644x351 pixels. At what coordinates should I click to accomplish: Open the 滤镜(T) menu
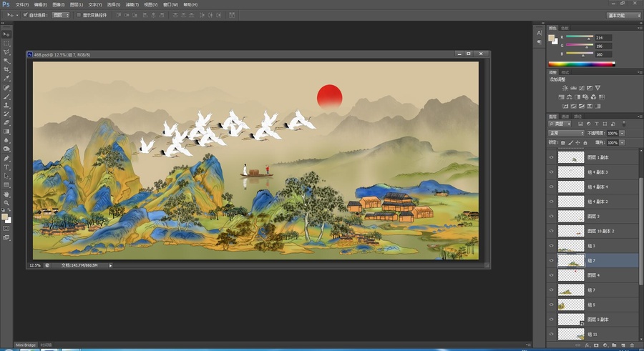coord(132,4)
